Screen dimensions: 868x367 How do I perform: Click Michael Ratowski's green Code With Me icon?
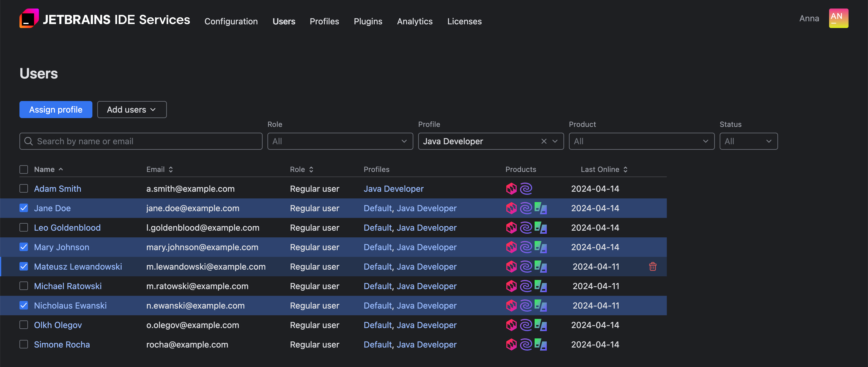[x=540, y=286]
